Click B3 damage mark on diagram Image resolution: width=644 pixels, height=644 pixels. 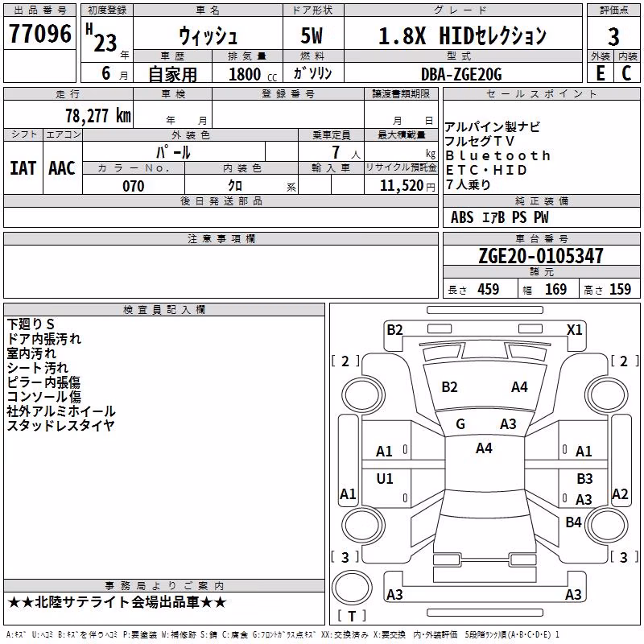pos(585,478)
